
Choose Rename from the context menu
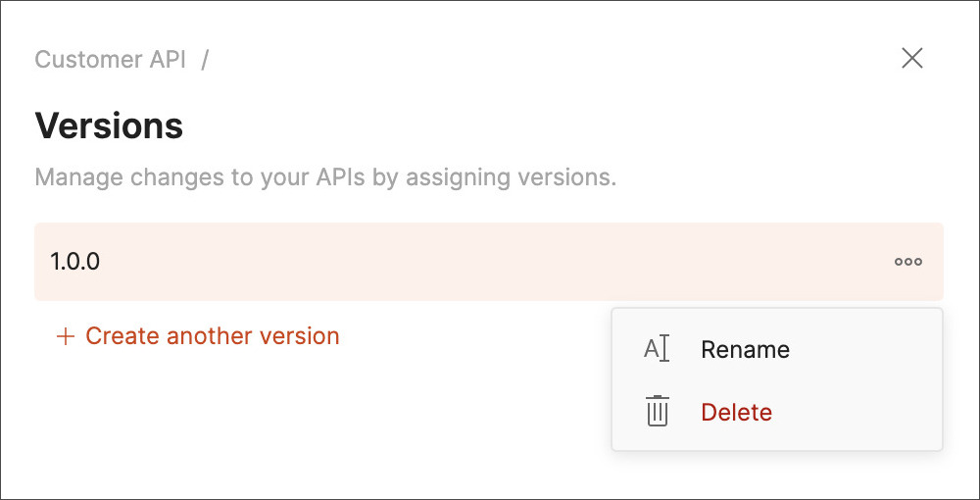click(x=777, y=349)
